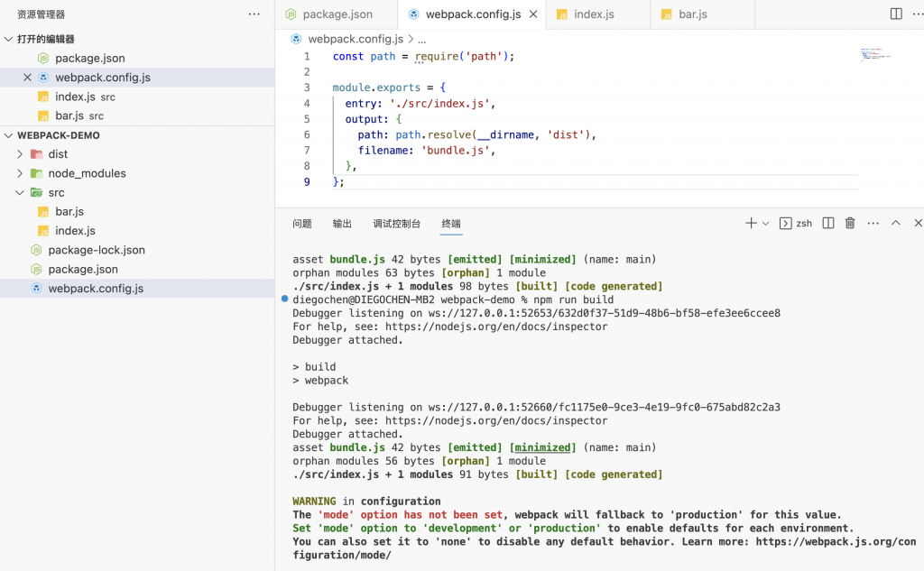
Task: Open the second nodejs.org inspector docs link
Action: coord(496,420)
